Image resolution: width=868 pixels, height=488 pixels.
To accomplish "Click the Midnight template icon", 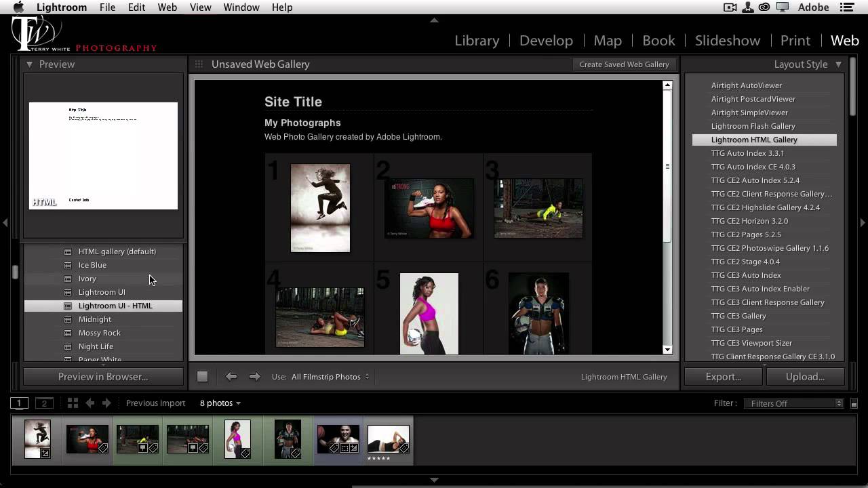I will [x=68, y=319].
